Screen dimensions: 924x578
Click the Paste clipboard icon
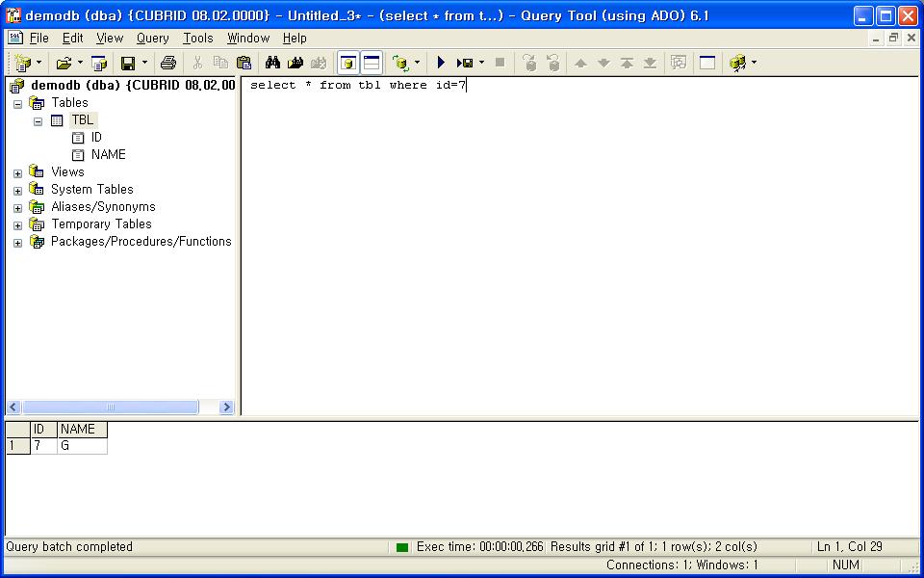[244, 63]
